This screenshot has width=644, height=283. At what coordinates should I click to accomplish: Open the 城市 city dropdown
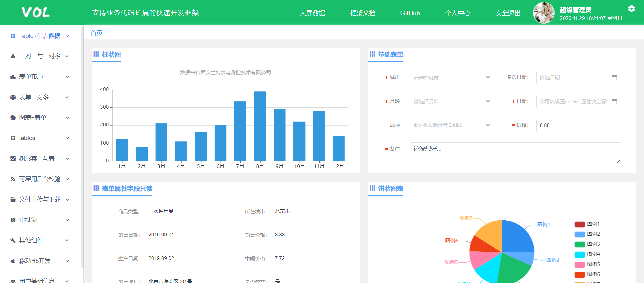pyautogui.click(x=451, y=78)
